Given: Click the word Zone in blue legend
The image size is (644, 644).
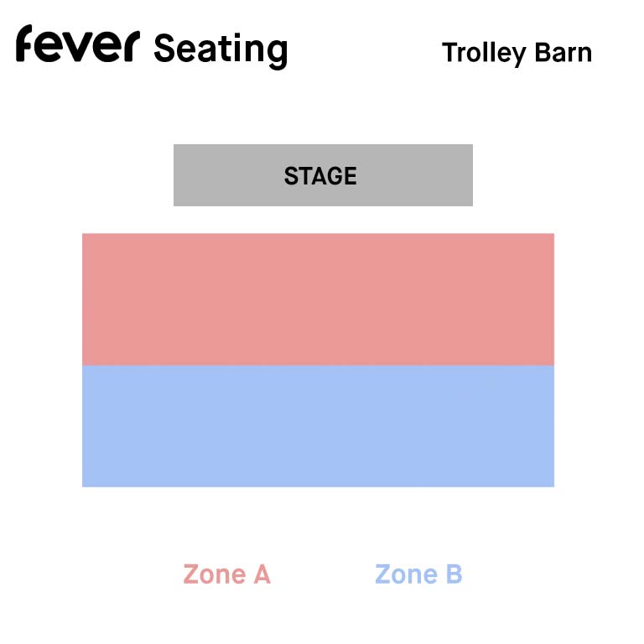Looking at the screenshot, I should click(x=406, y=574).
